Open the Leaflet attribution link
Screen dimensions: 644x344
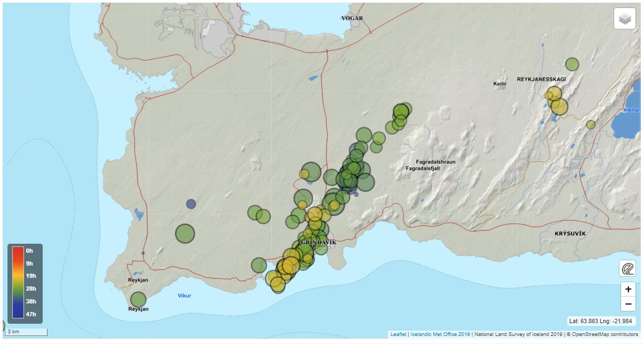pos(398,334)
